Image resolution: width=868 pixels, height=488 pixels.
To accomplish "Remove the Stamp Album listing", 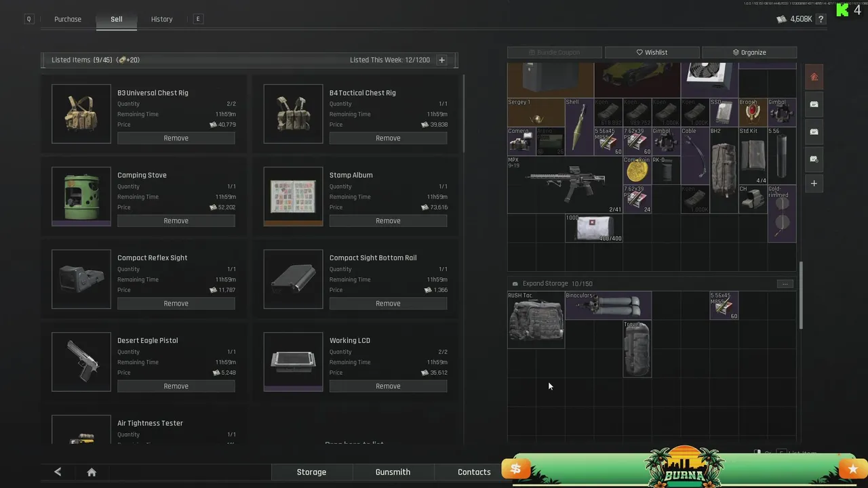I will click(388, 221).
